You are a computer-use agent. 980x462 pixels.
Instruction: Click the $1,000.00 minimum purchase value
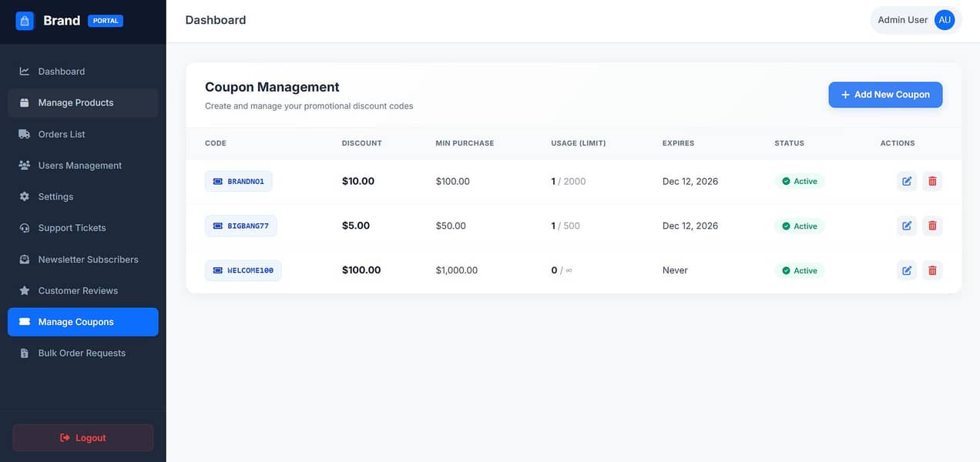pyautogui.click(x=457, y=270)
